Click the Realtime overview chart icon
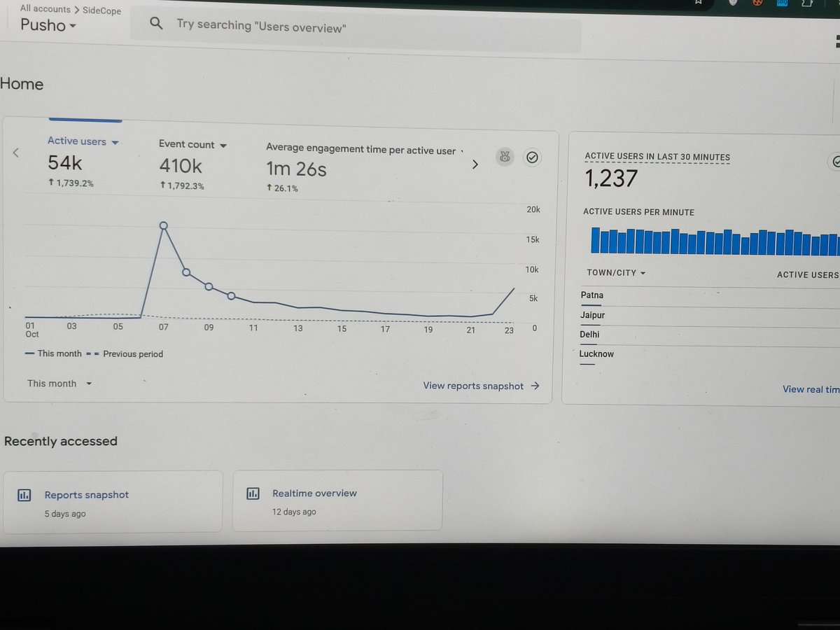This screenshot has height=630, width=840. (253, 493)
